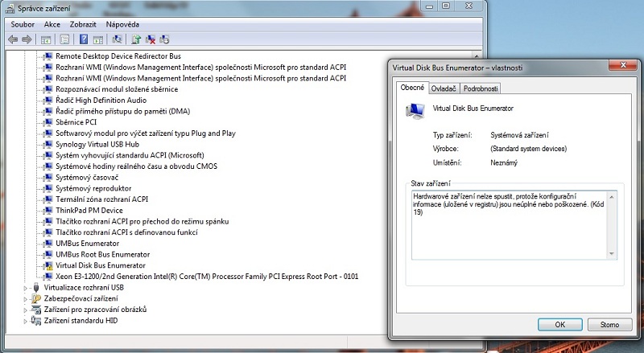Screen dimensions: 644x353
Task: Click the Update driver software toolbar icon
Action: point(136,39)
